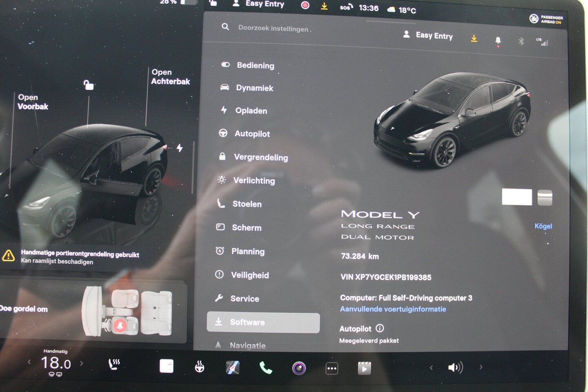
Task: Toggle the car lock icon above vehicle
Action: click(89, 85)
